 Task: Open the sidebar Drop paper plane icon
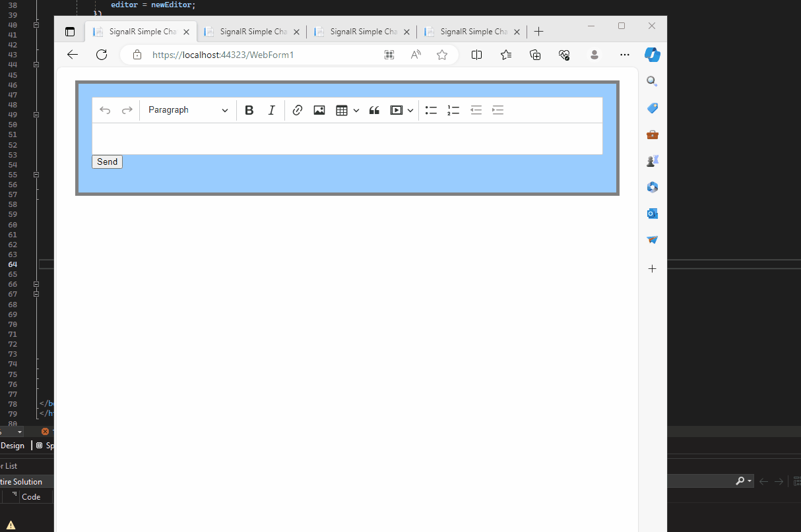[653, 240]
